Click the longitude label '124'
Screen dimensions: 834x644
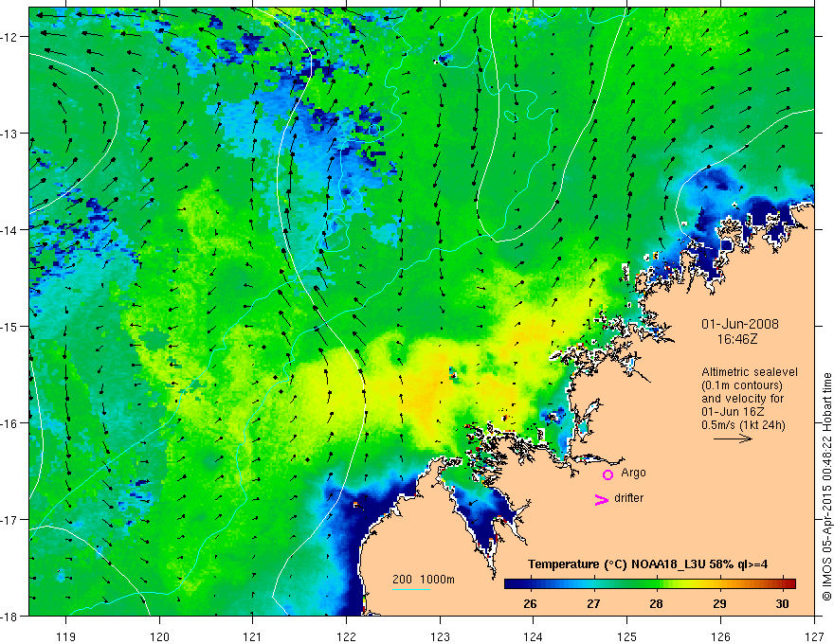pos(534,636)
